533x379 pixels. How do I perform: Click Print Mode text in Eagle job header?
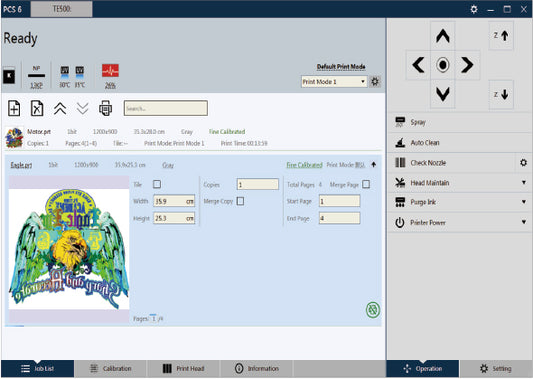click(346, 165)
